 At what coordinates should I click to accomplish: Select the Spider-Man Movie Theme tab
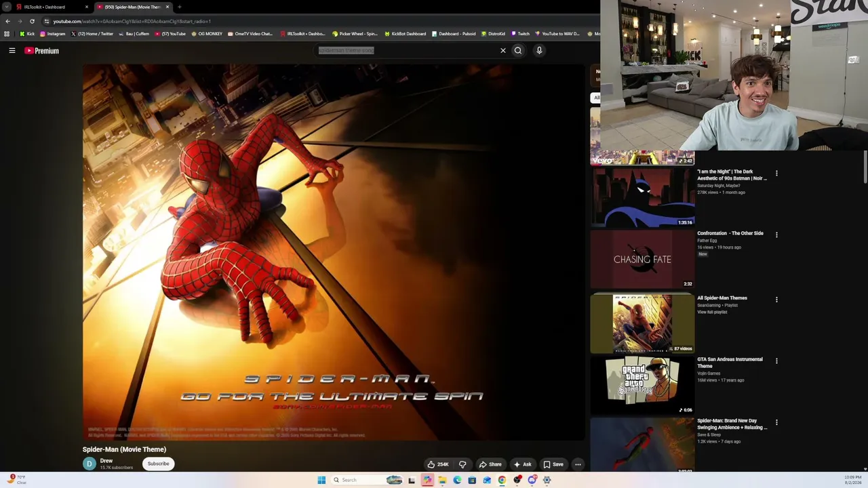point(132,7)
